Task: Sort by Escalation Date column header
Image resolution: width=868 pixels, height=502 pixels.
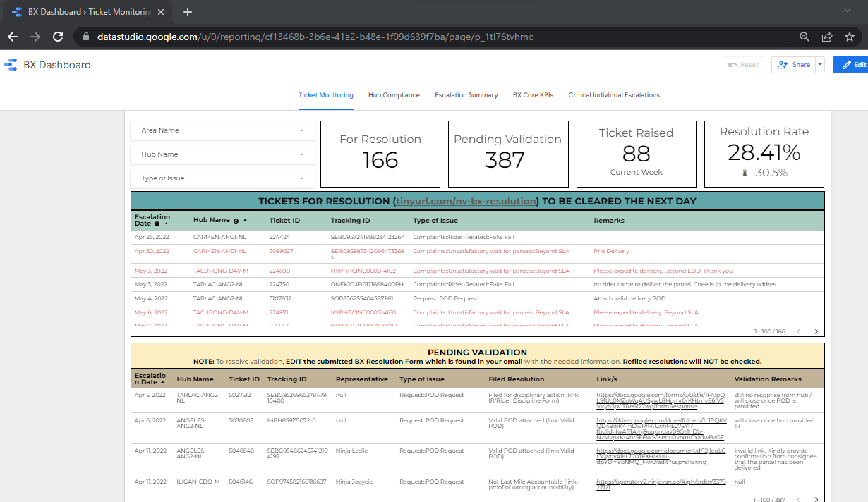Action: click(152, 220)
